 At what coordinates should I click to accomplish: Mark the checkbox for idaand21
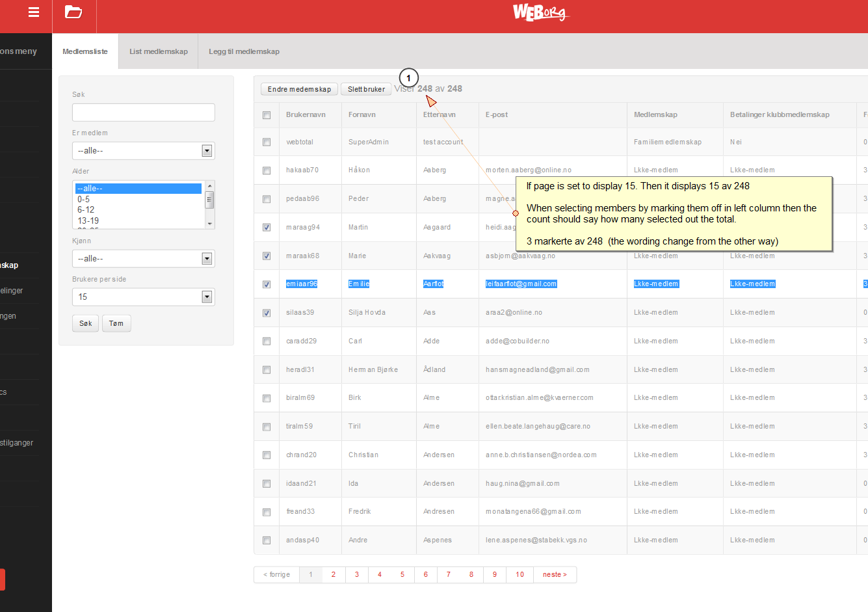267,484
